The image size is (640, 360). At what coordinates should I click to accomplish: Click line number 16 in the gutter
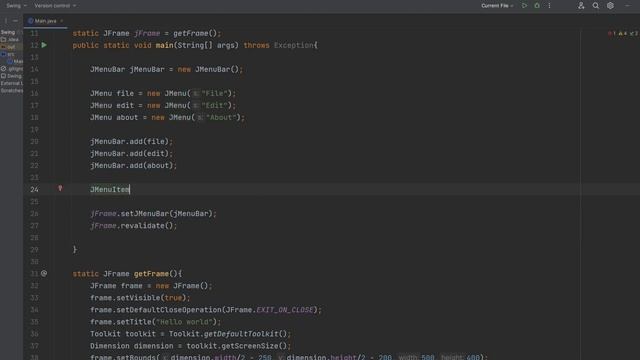(34, 93)
